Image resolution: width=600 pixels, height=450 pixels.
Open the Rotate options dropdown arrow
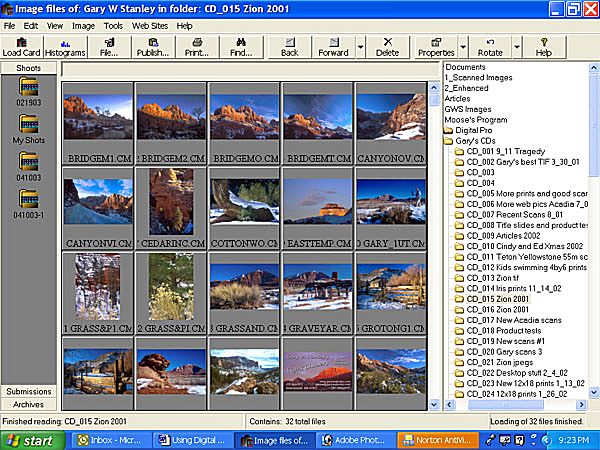517,47
